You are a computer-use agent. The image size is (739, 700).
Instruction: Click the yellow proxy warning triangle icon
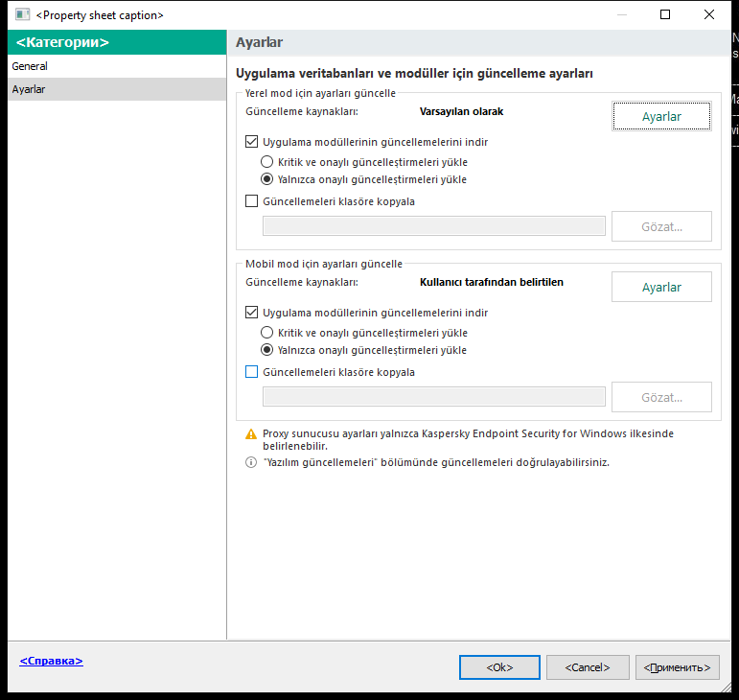pyautogui.click(x=251, y=434)
